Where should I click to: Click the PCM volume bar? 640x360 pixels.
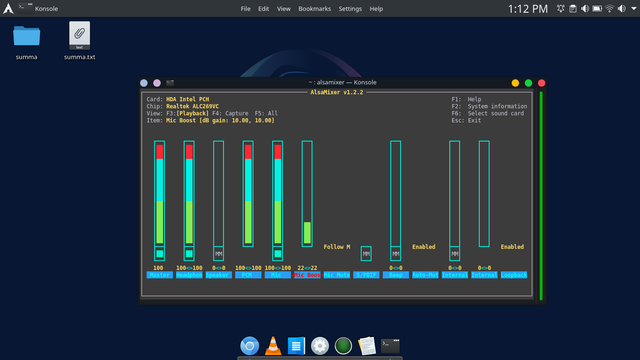248,194
